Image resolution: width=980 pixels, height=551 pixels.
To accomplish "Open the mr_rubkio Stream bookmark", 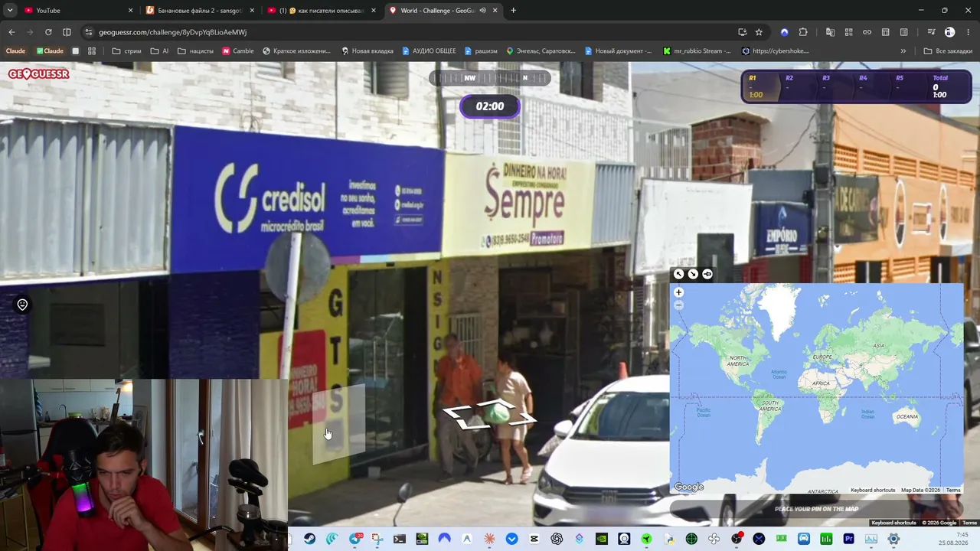I will (x=697, y=51).
